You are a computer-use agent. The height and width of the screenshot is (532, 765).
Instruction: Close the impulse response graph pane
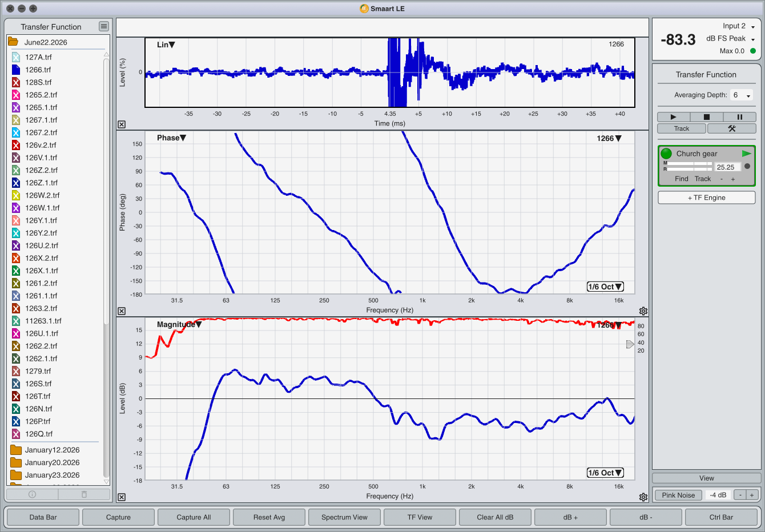click(122, 124)
